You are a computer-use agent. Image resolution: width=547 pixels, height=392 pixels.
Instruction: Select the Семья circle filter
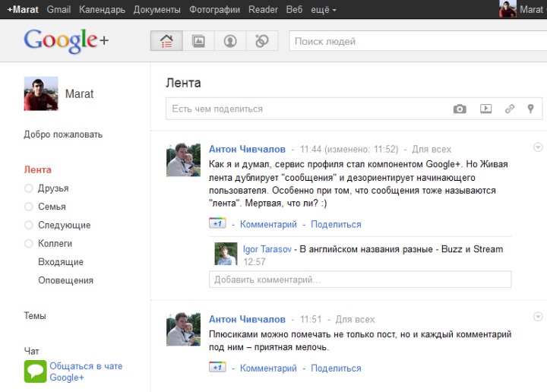[x=52, y=207]
